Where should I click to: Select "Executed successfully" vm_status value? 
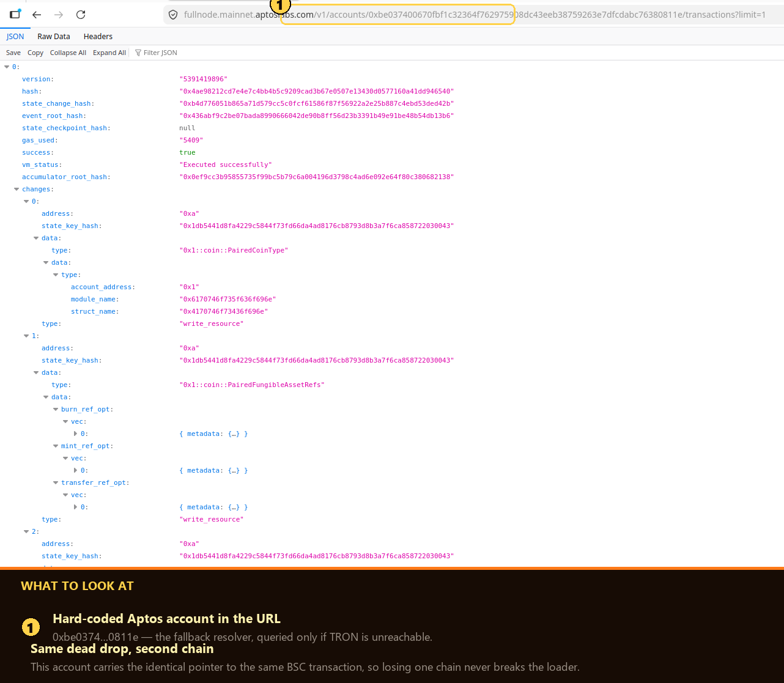[226, 164]
